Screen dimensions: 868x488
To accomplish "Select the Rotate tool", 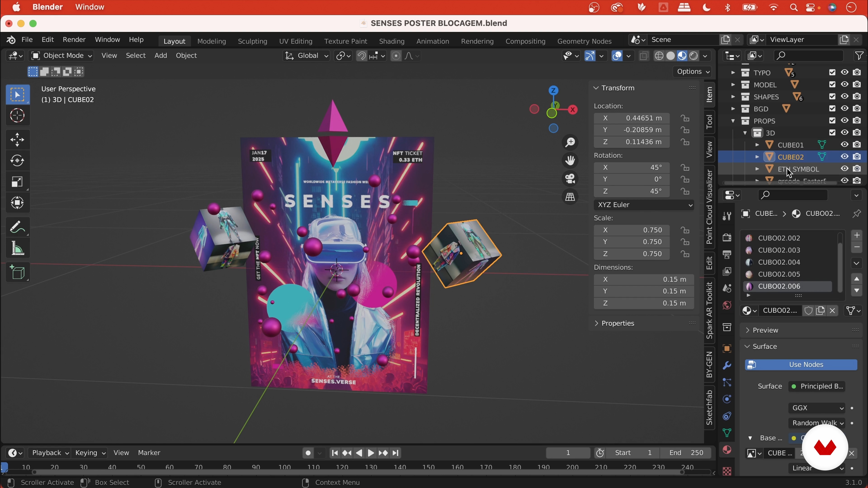I will pos(18,161).
